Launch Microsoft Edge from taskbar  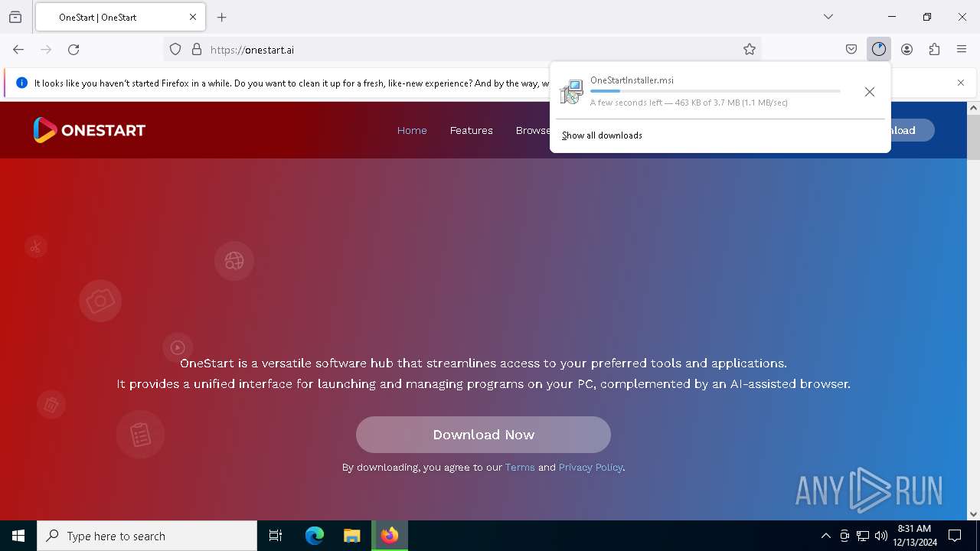point(315,536)
